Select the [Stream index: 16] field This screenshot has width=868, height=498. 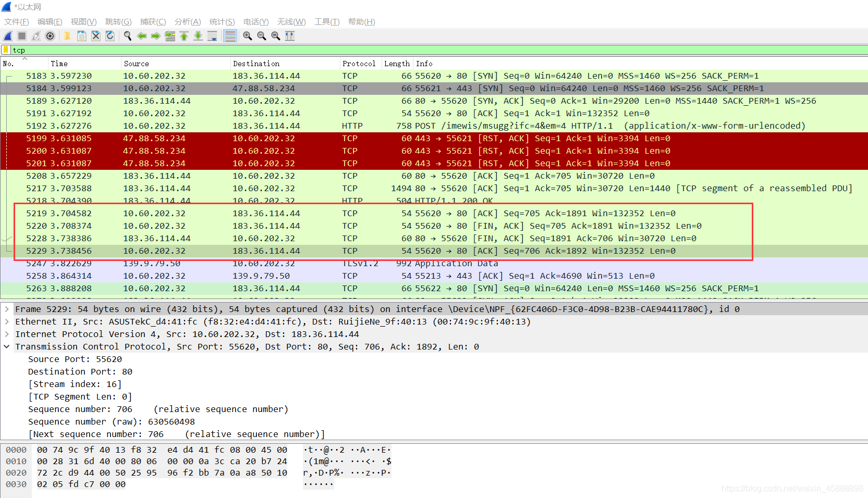click(x=75, y=384)
